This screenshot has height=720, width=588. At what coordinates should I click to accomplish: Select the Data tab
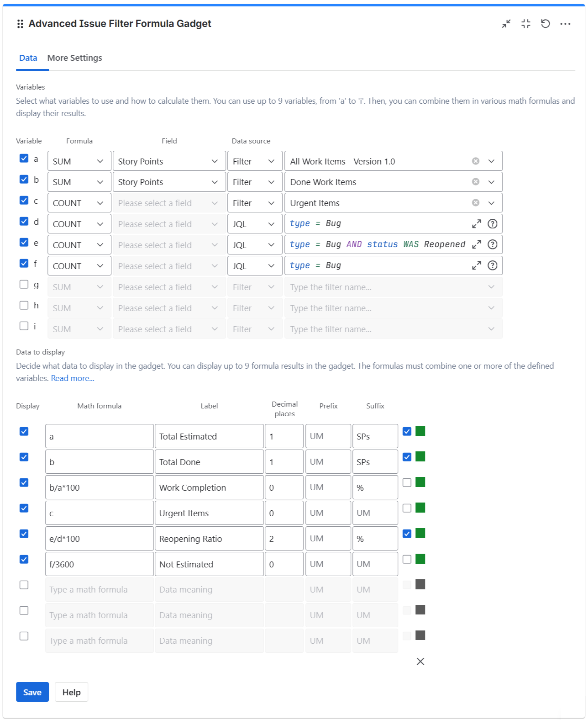tap(28, 58)
